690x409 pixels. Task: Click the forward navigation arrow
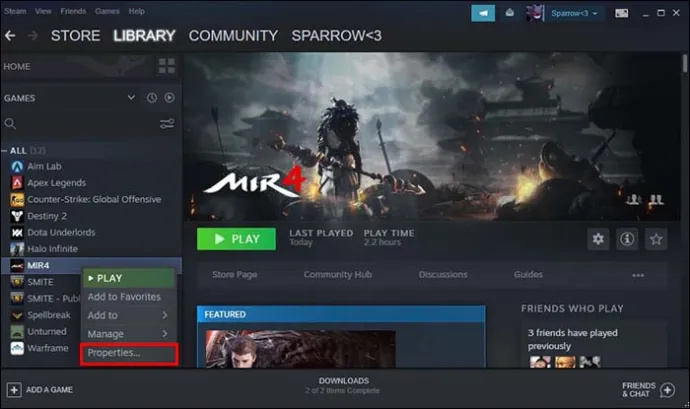33,36
